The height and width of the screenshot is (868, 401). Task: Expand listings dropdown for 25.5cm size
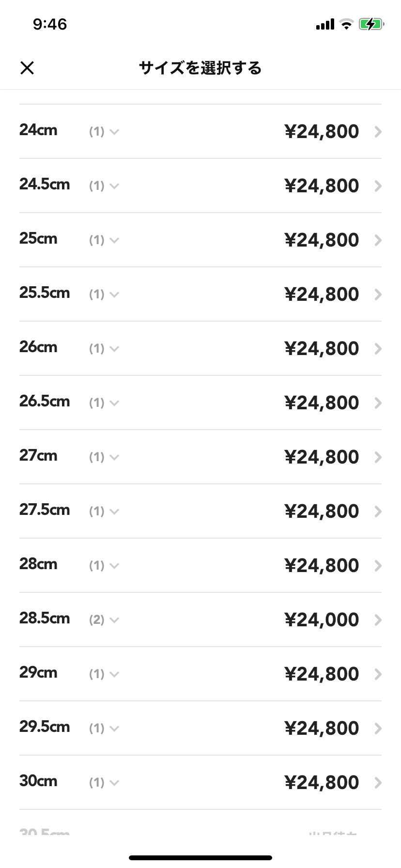(x=104, y=294)
